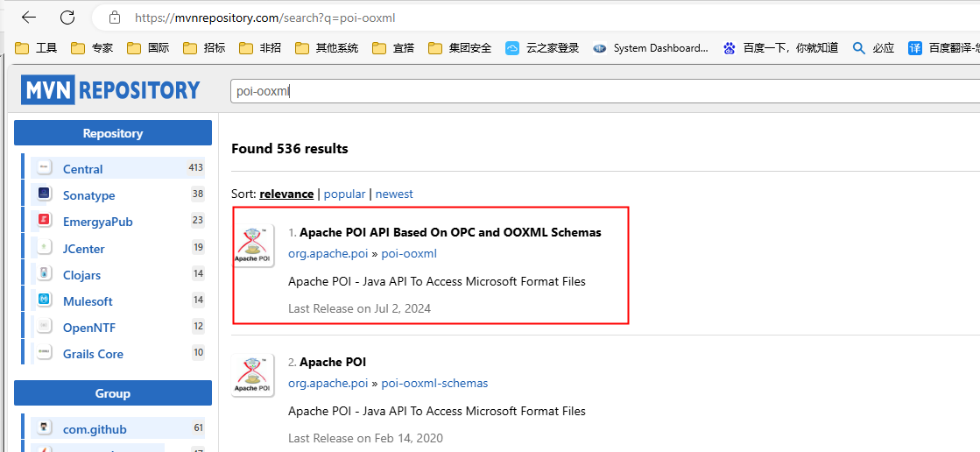View site info via the lock icon
Image resolution: width=980 pixels, height=452 pixels.
tap(115, 18)
